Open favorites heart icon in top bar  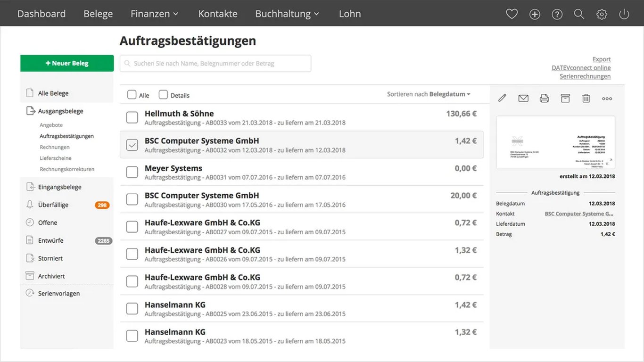[x=512, y=14]
